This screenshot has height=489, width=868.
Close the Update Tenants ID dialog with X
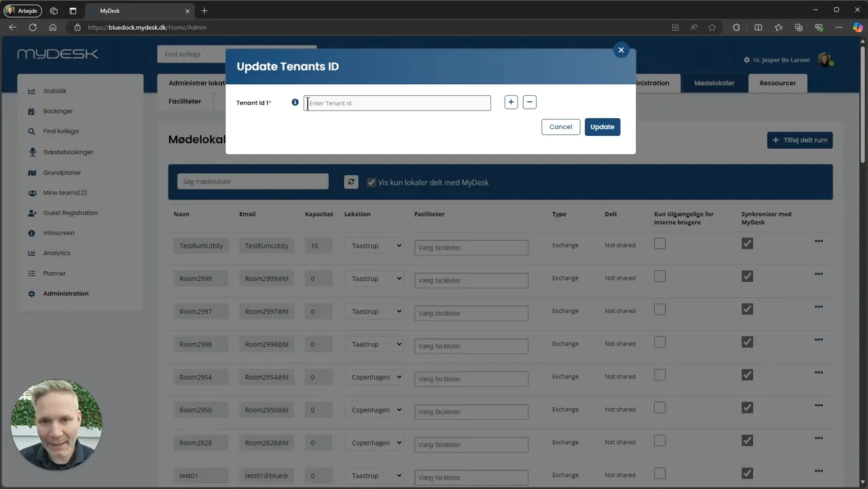point(621,50)
